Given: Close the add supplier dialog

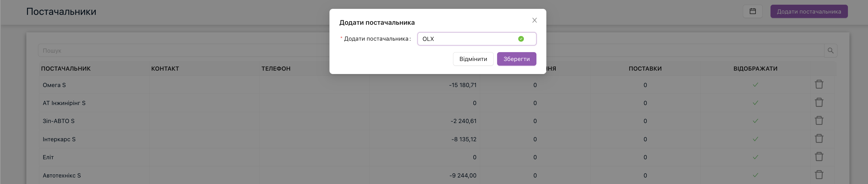Looking at the screenshot, I should click(x=534, y=20).
